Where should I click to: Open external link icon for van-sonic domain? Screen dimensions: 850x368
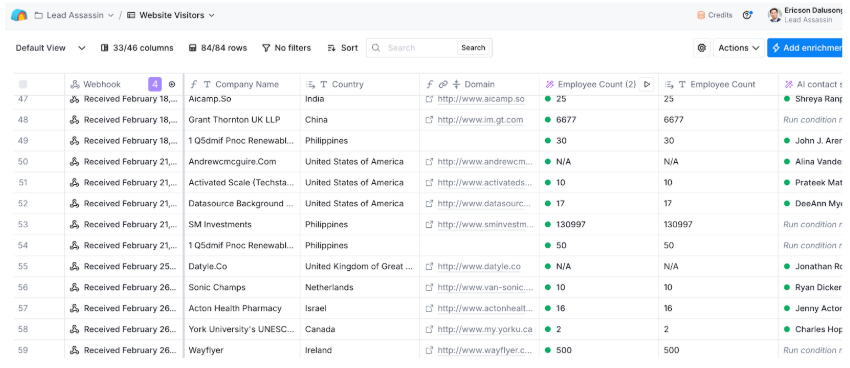point(429,287)
